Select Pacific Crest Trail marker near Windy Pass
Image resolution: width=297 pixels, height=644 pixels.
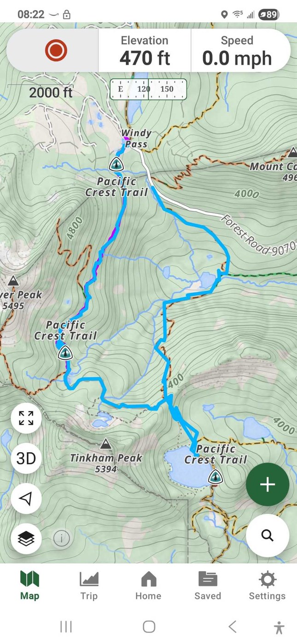coord(116,163)
